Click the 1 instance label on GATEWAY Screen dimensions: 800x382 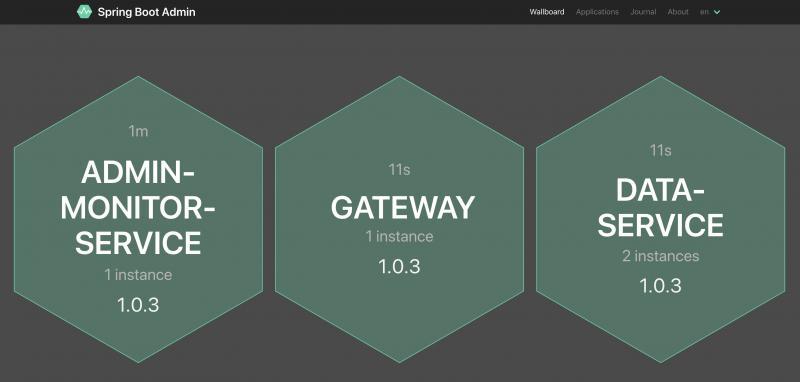pyautogui.click(x=399, y=237)
